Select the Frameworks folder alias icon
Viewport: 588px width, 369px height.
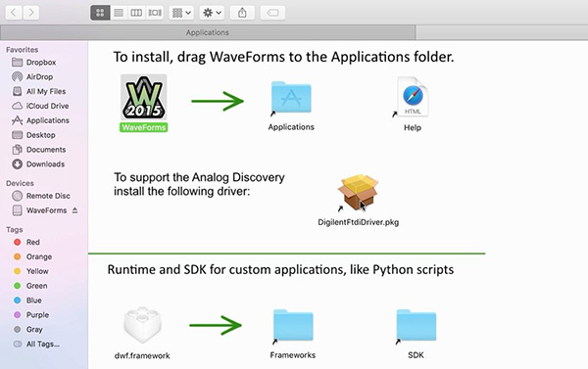point(293,326)
